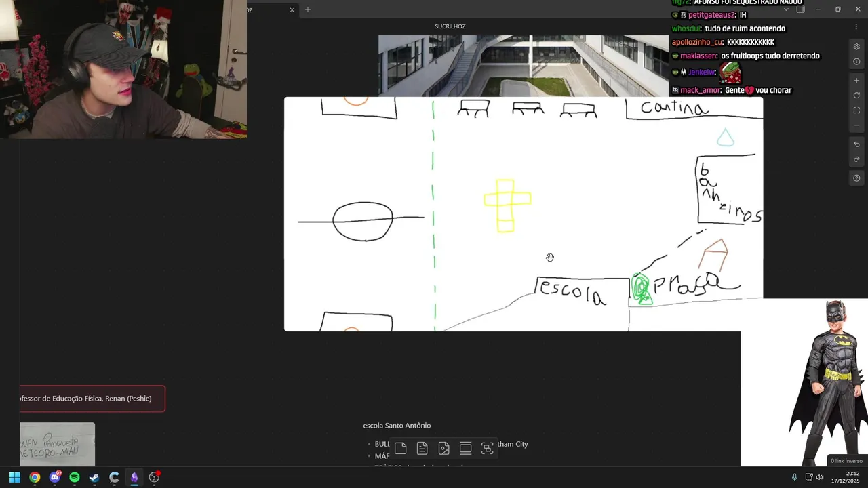Open a new tab with plus
Viewport: 868px width, 488px height.
coord(308,9)
